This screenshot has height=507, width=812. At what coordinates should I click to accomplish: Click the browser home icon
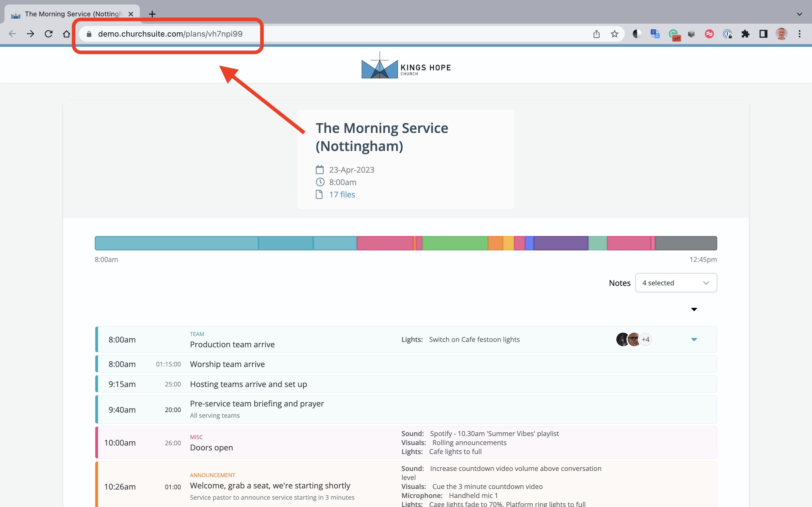(x=67, y=34)
